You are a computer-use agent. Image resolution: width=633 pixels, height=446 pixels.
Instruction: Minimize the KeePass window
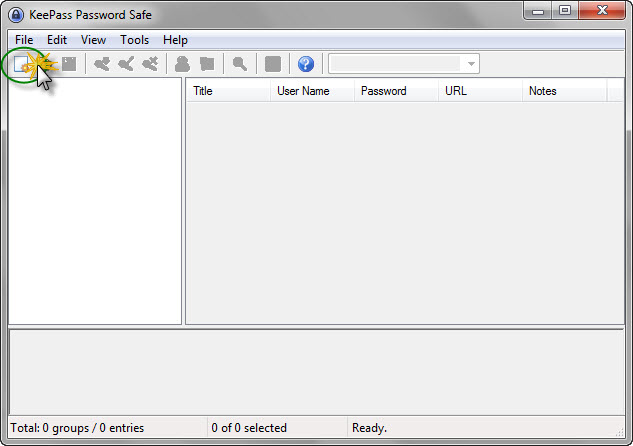tap(538, 10)
